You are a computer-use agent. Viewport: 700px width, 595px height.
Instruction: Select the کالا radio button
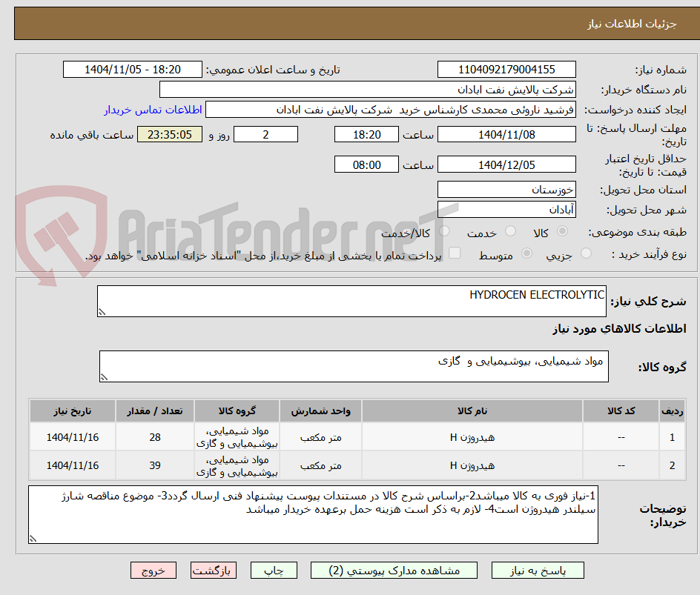(564, 230)
